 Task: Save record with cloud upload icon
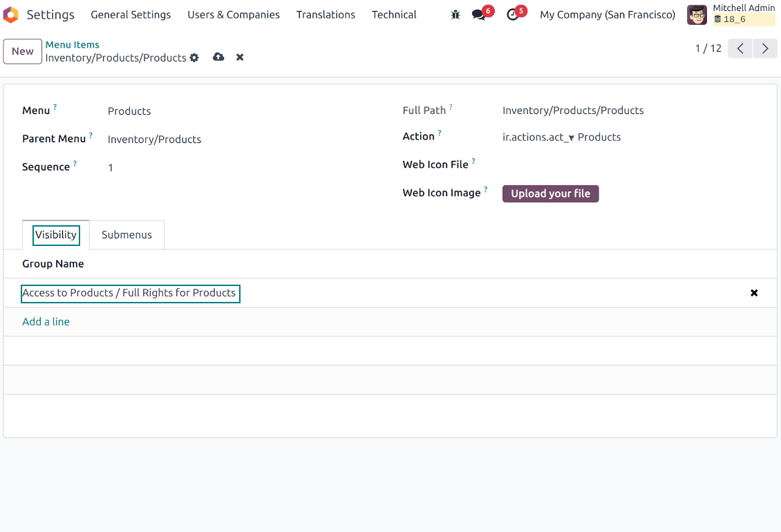[x=218, y=57]
